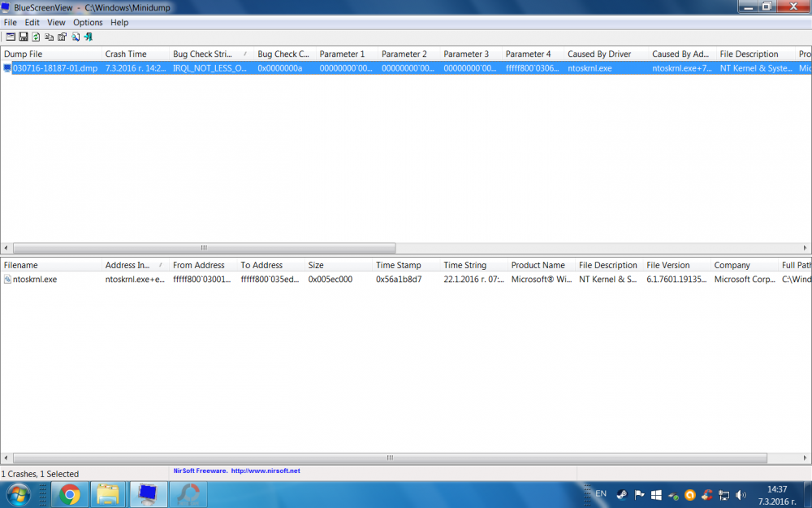Open the Options menu
This screenshot has width=812, height=508.
coord(88,22)
